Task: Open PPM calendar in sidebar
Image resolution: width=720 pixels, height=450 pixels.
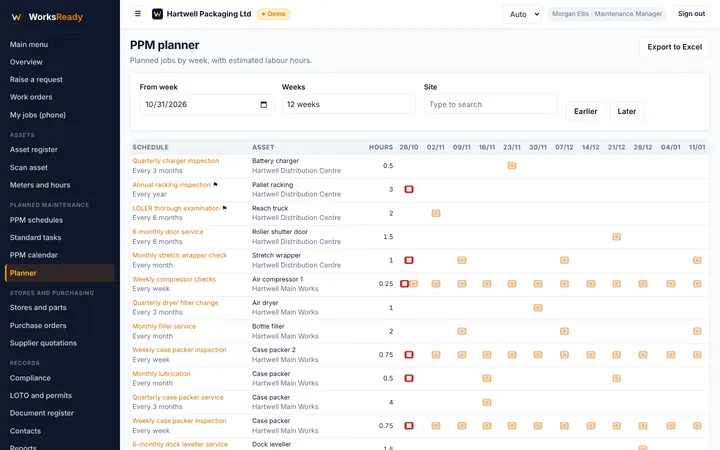Action: (x=34, y=255)
